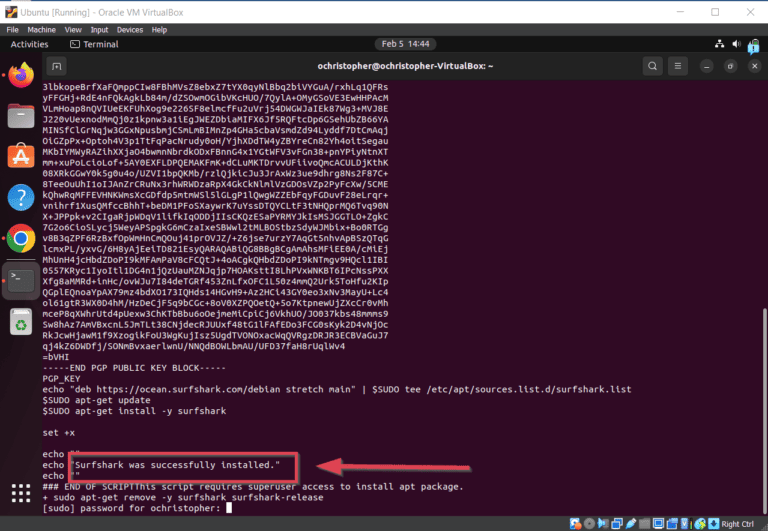Click the apt-get install -y surfshark line
Screen dimensions: 768x531
pyautogui.click(x=134, y=411)
